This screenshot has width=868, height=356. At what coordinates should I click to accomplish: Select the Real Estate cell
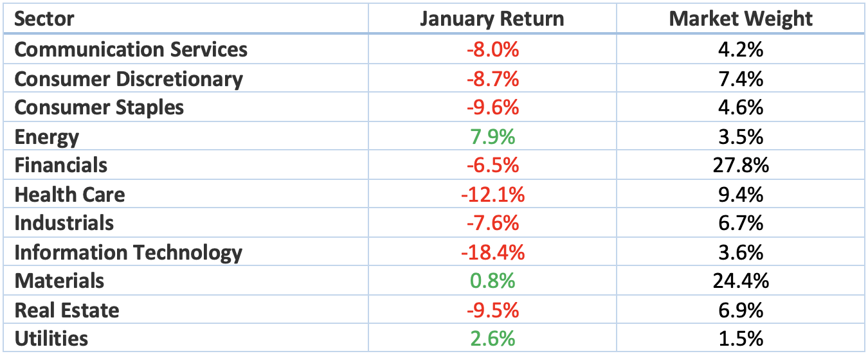pos(67,310)
